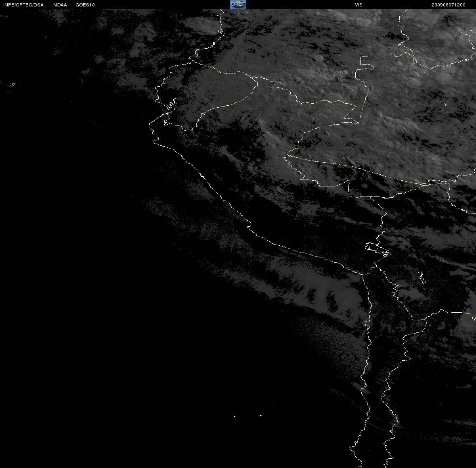This screenshot has height=468, width=476.
Task: Select the INPE/CPTEC/DSA header text
Action: coord(23,5)
